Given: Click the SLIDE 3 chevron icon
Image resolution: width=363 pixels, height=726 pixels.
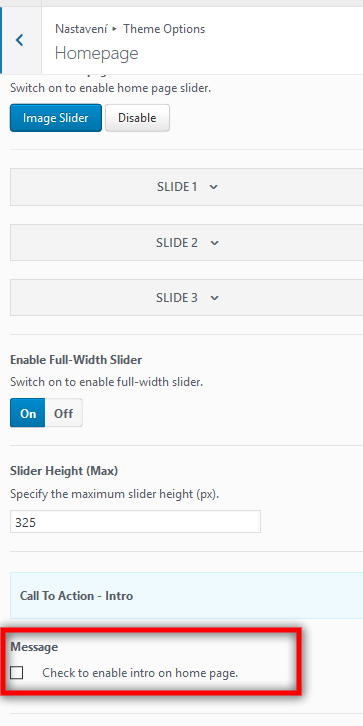Looking at the screenshot, I should tap(214, 298).
